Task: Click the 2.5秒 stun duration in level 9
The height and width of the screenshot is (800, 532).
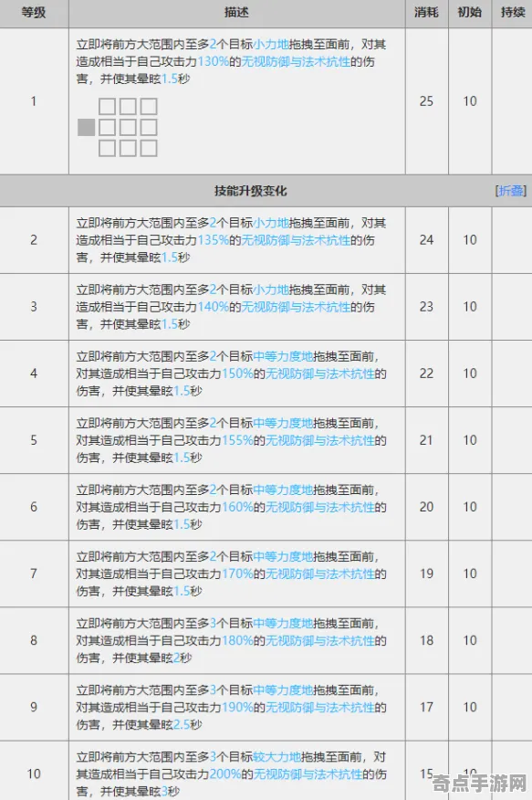Action: (188, 725)
